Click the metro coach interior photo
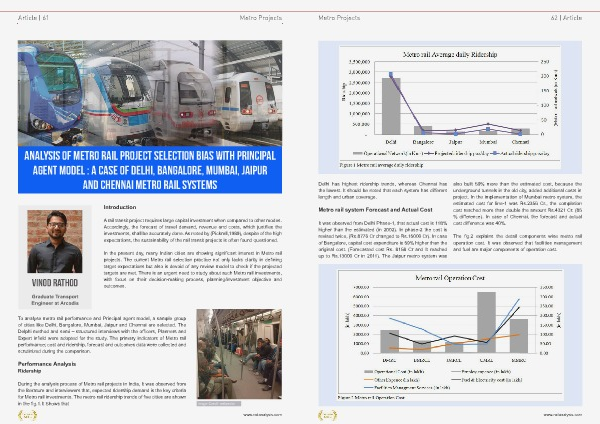Image resolution: width=600 pixels, height=424 pixels. pos(239,354)
